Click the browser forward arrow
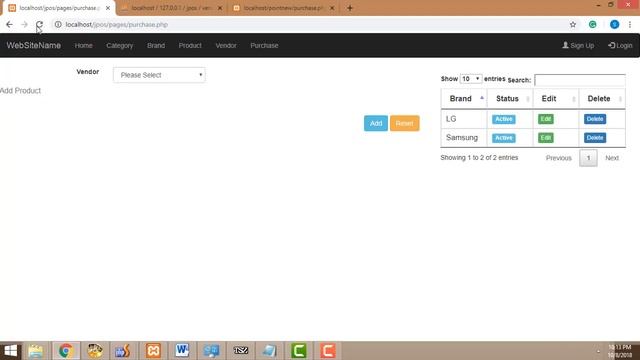 24,24
